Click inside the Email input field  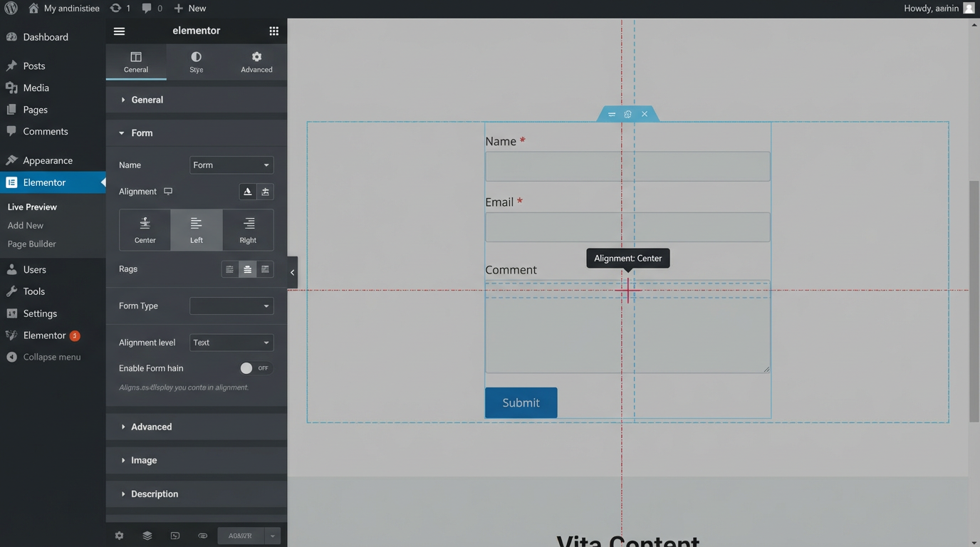coord(627,226)
